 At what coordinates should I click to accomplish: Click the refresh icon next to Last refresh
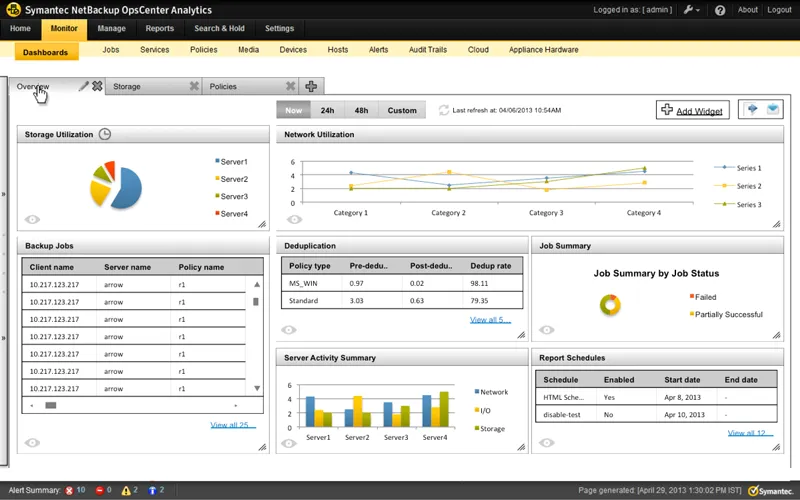click(443, 110)
